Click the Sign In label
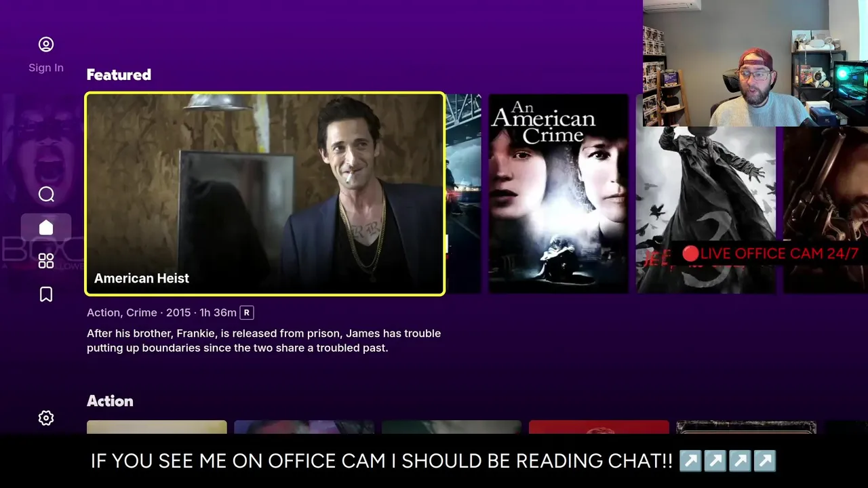The image size is (868, 488). pyautogui.click(x=46, y=68)
